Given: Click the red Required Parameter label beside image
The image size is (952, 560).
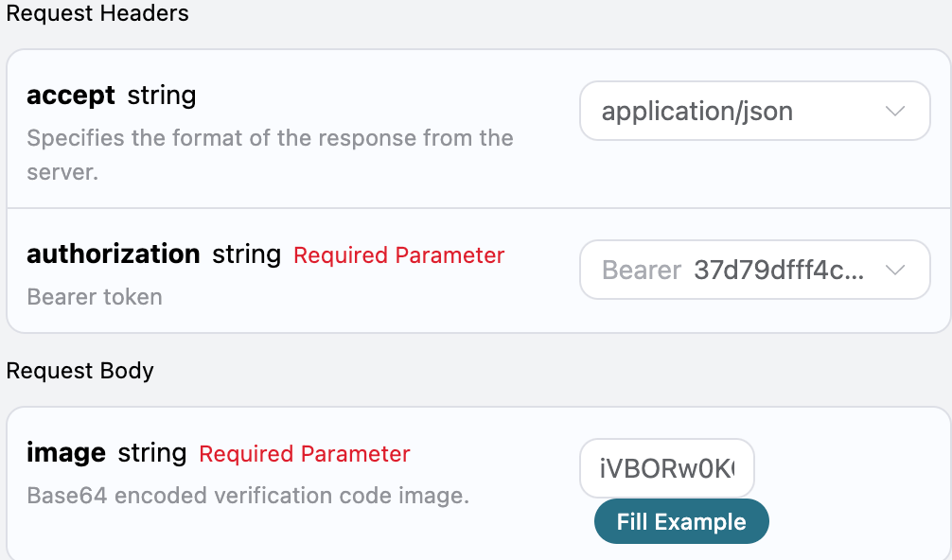Looking at the screenshot, I should tap(304, 454).
